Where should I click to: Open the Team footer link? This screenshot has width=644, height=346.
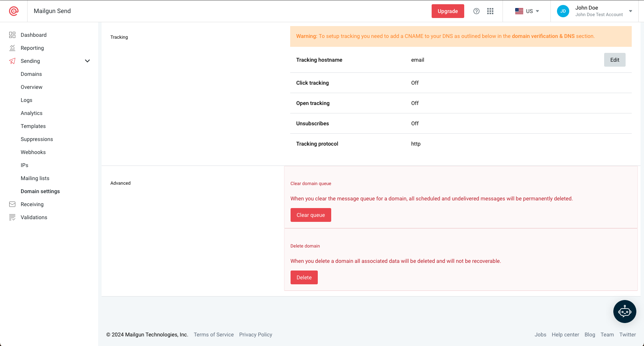tap(607, 335)
